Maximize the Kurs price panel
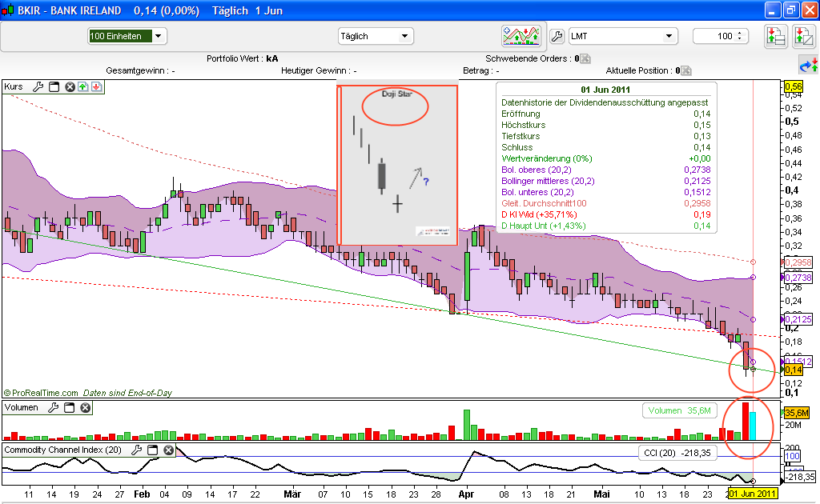The width and height of the screenshot is (820, 504). coord(54,86)
